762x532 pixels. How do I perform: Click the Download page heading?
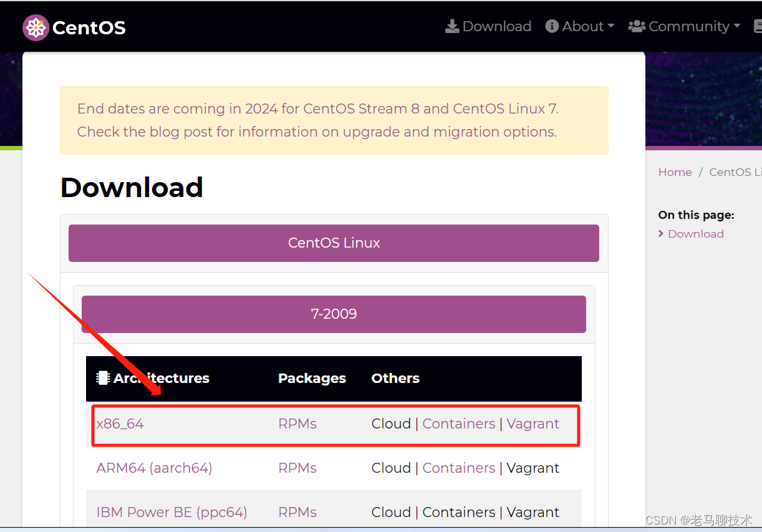tap(132, 187)
